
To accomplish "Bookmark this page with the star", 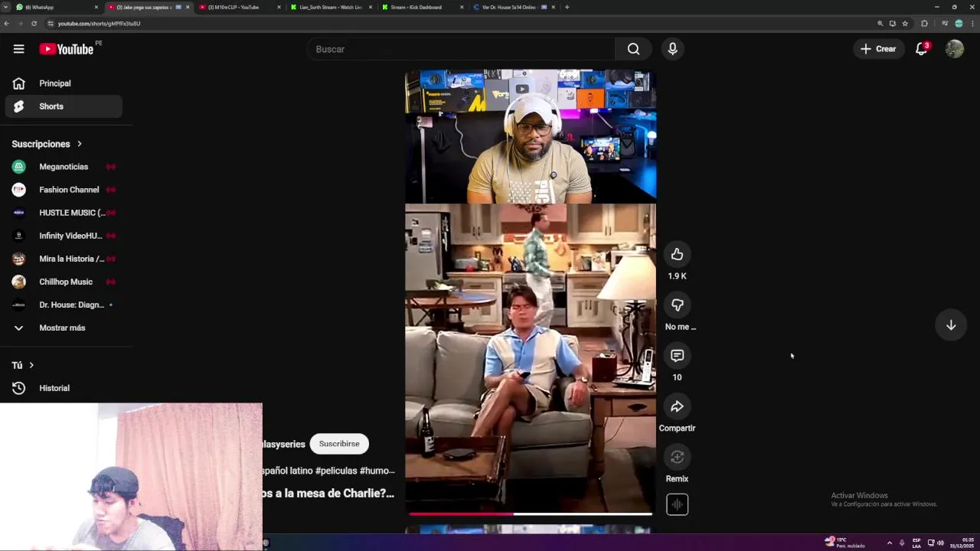I will (905, 24).
